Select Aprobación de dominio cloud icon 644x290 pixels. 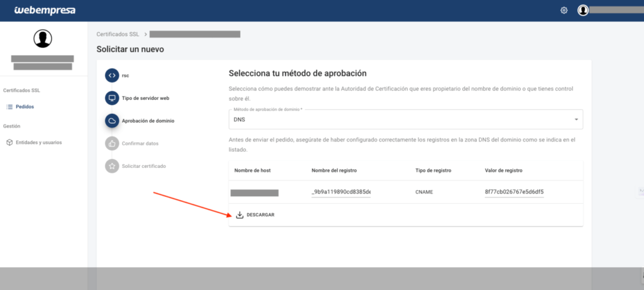[x=112, y=121]
